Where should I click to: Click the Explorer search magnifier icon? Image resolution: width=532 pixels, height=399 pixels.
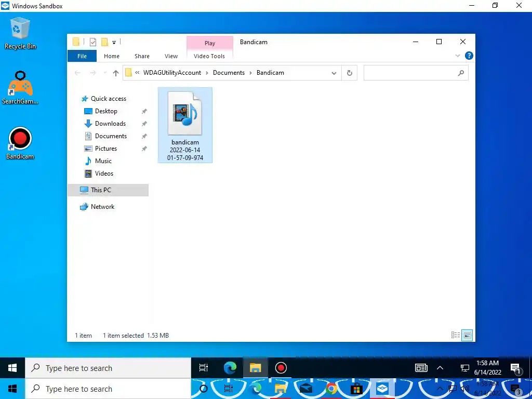[461, 73]
